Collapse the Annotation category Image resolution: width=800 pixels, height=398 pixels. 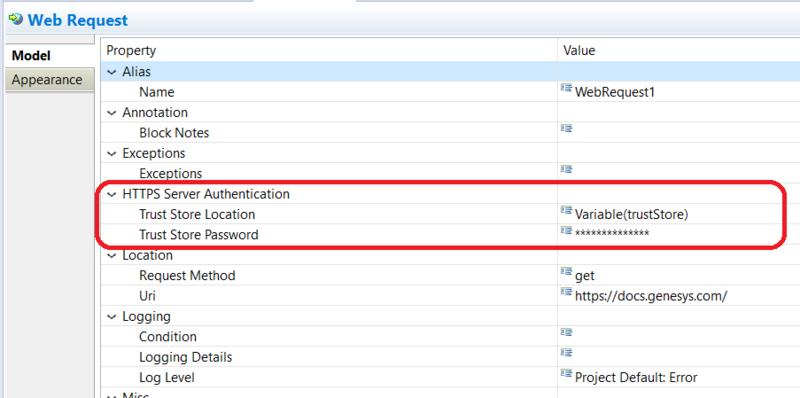tap(112, 113)
